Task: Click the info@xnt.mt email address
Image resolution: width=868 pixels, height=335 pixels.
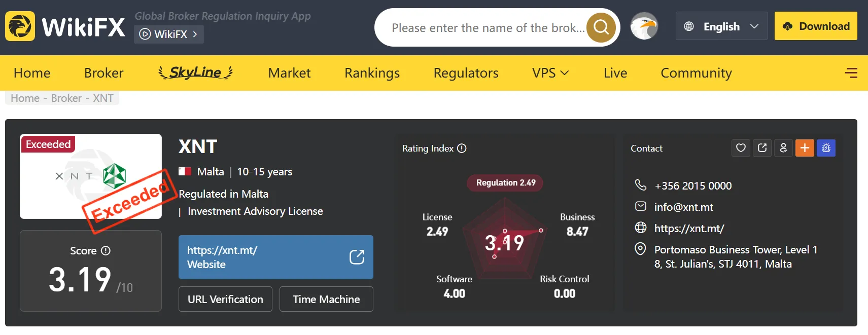Action: (x=683, y=207)
